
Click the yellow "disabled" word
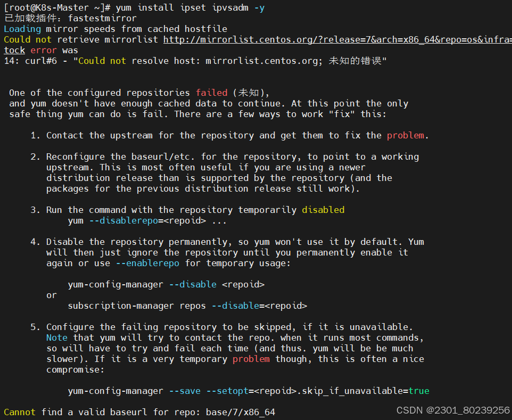(323, 210)
